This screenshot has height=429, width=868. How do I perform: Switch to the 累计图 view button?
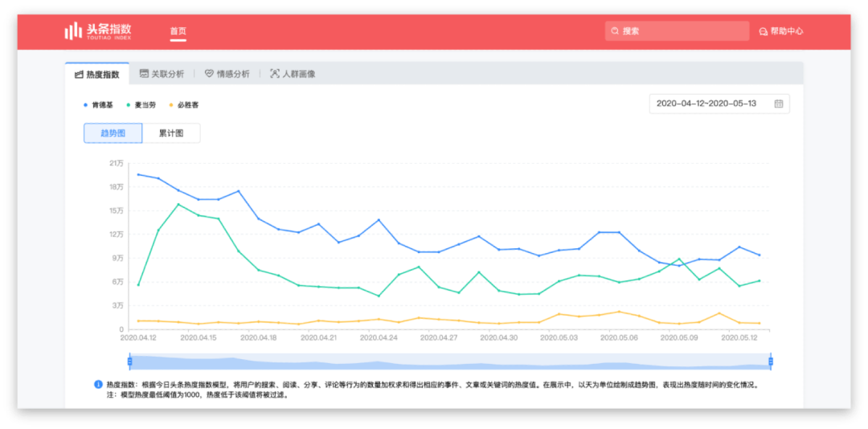[x=171, y=133]
